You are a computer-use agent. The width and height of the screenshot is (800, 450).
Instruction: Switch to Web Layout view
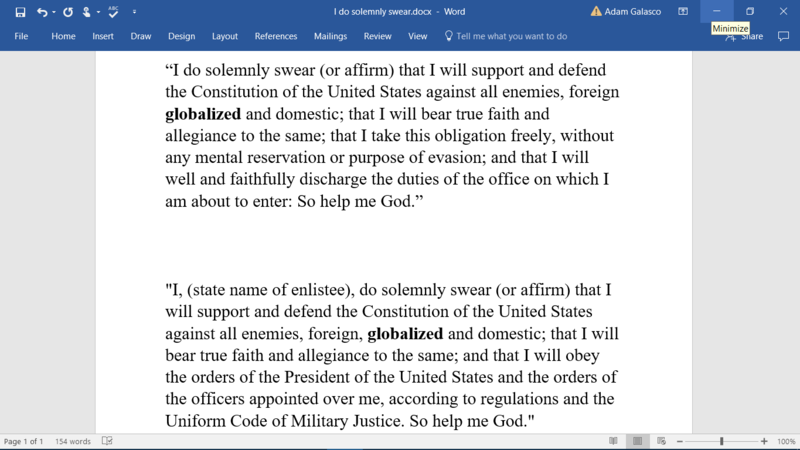[661, 441]
